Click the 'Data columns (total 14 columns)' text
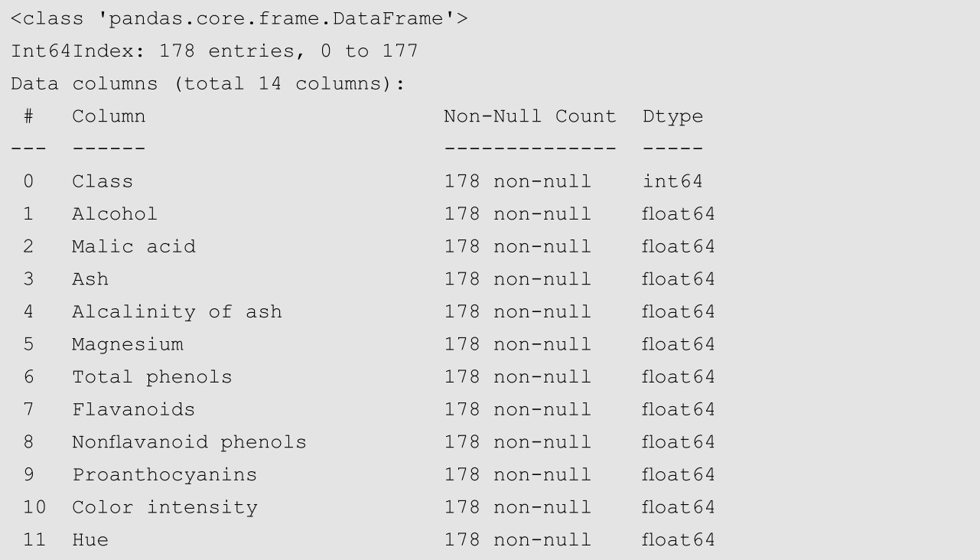This screenshot has height=560, width=980. (207, 84)
